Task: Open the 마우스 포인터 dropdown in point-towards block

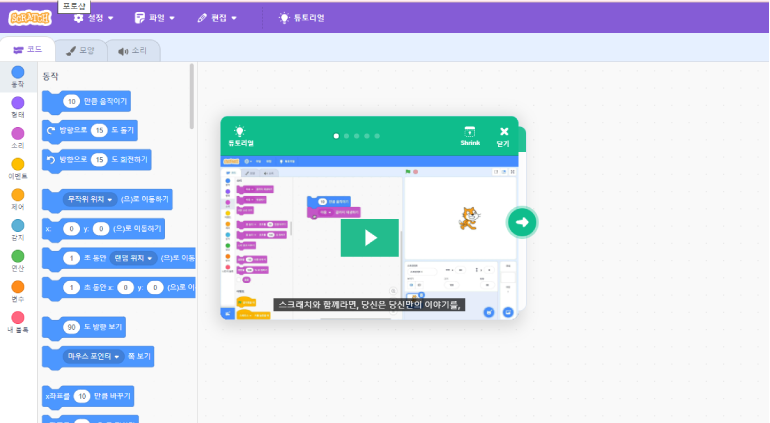Action: point(93,357)
